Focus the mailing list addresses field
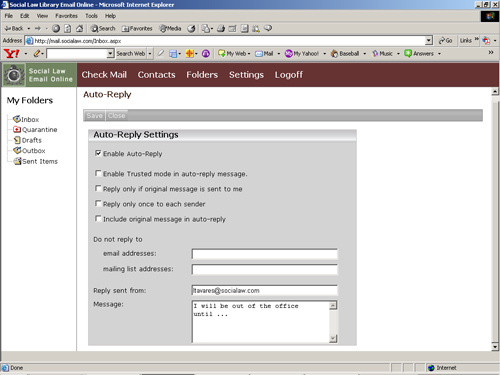This screenshot has height=375, width=500. coord(265,269)
